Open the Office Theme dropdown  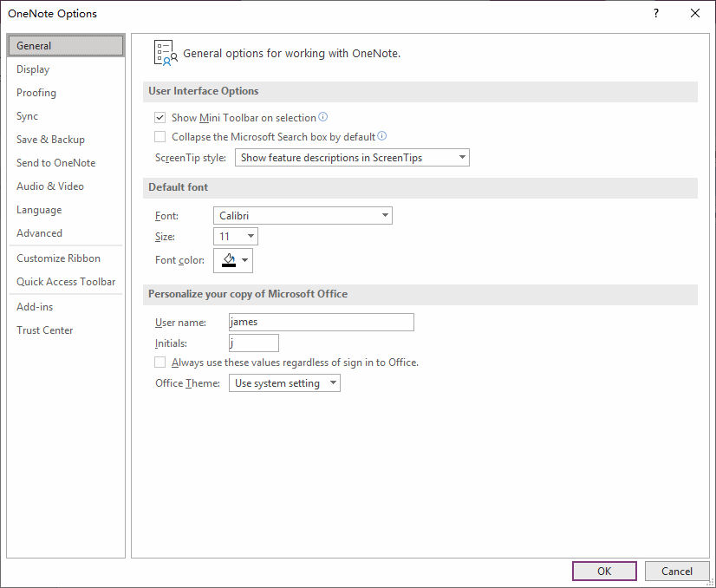[284, 382]
